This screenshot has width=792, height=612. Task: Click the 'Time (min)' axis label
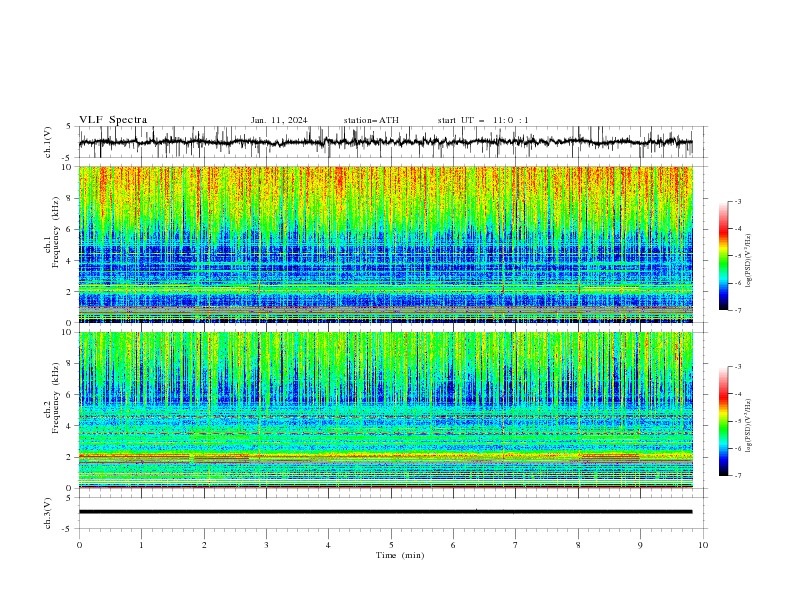point(400,555)
